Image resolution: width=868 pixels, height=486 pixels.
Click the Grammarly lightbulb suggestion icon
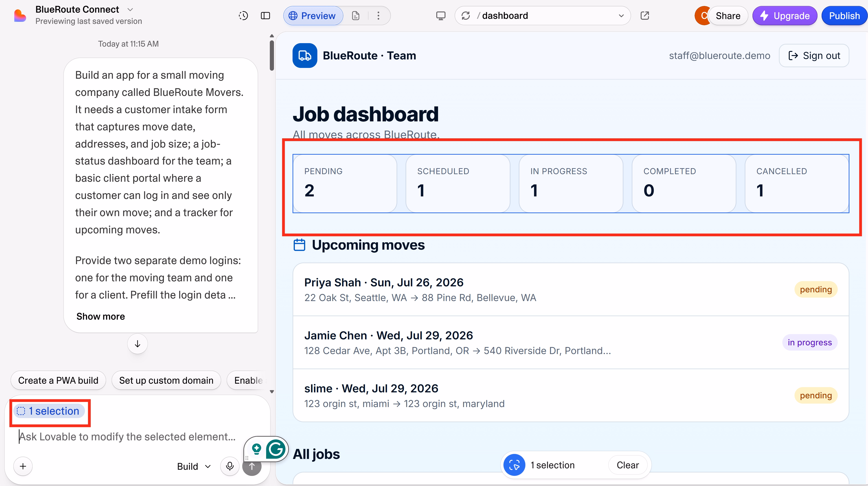pos(256,449)
